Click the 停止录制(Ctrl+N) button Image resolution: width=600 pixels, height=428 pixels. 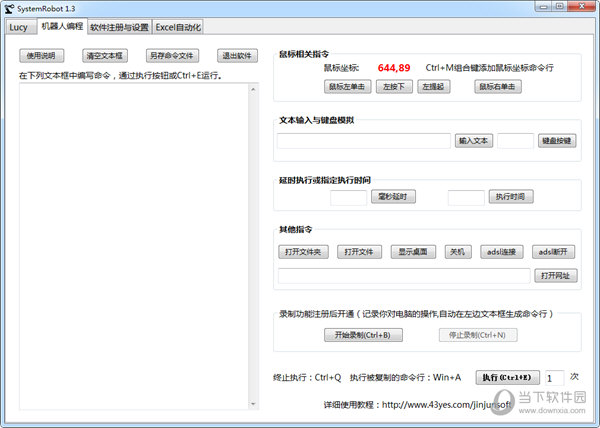(x=478, y=335)
